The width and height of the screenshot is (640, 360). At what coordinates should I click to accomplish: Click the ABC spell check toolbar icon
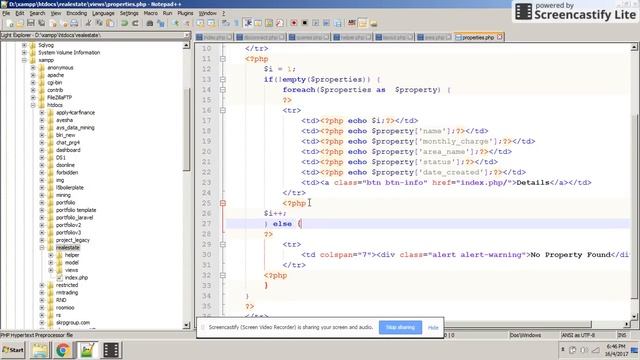(x=352, y=23)
